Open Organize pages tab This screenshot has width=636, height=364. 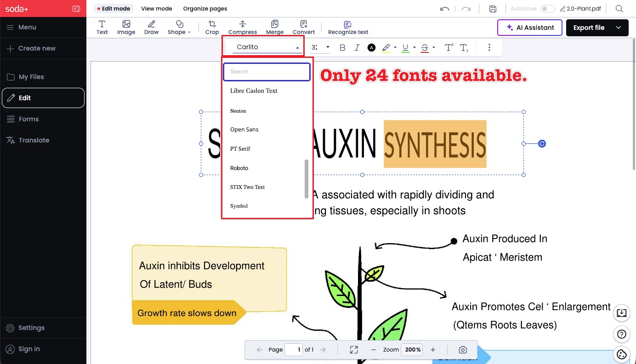tap(205, 9)
